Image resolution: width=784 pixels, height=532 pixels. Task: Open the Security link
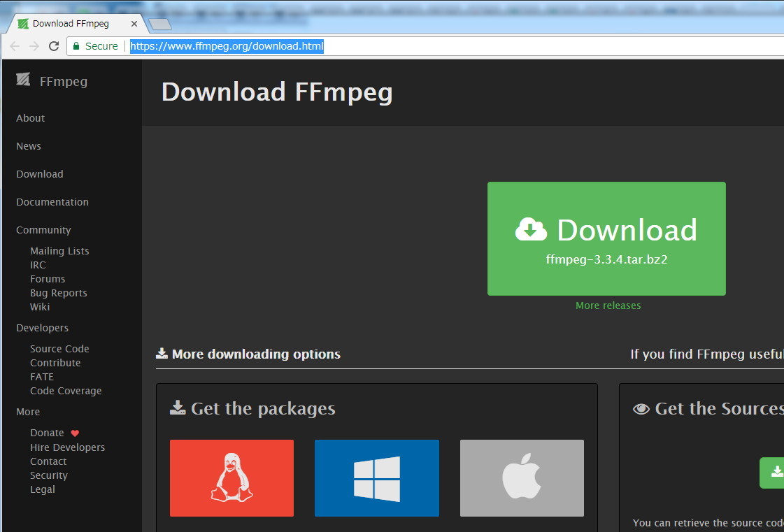click(49, 475)
